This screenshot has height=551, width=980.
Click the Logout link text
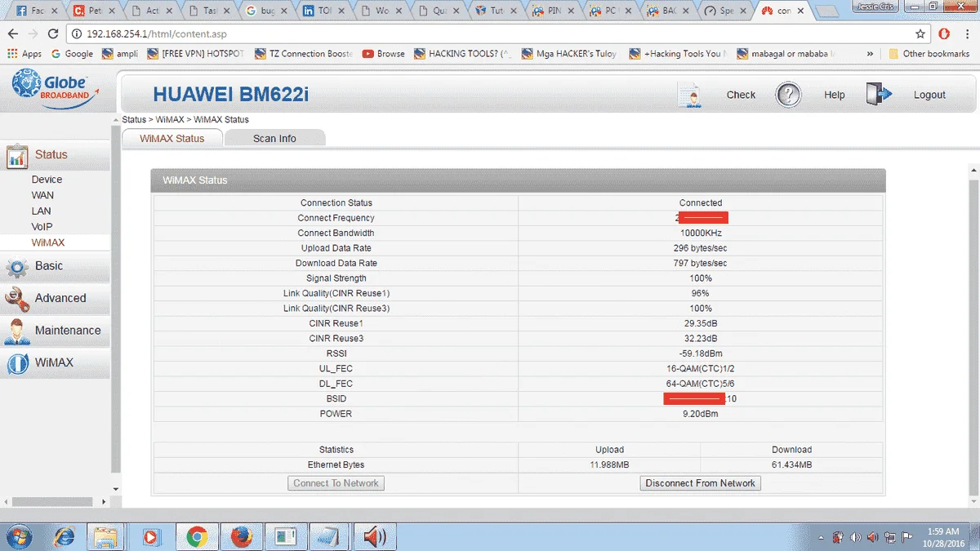[x=929, y=95]
